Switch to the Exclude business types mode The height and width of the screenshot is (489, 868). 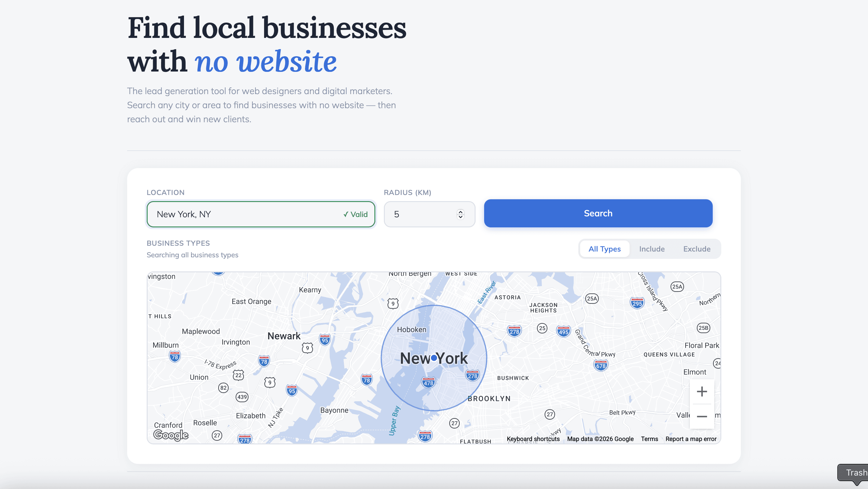(696, 249)
